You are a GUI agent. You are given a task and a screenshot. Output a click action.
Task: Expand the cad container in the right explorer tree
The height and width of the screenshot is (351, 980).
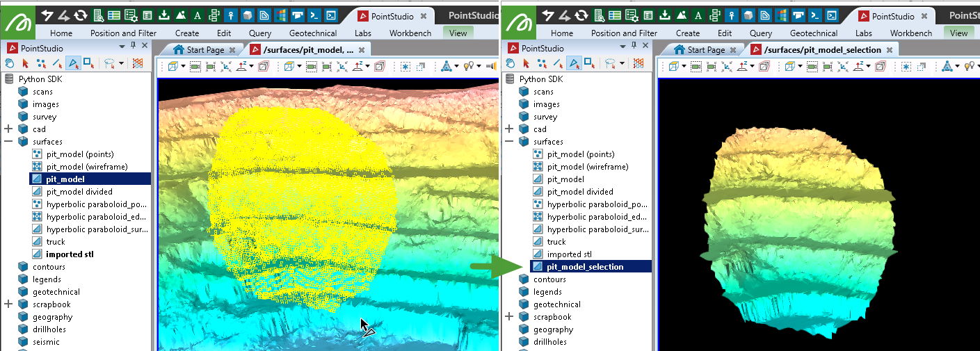(x=509, y=129)
